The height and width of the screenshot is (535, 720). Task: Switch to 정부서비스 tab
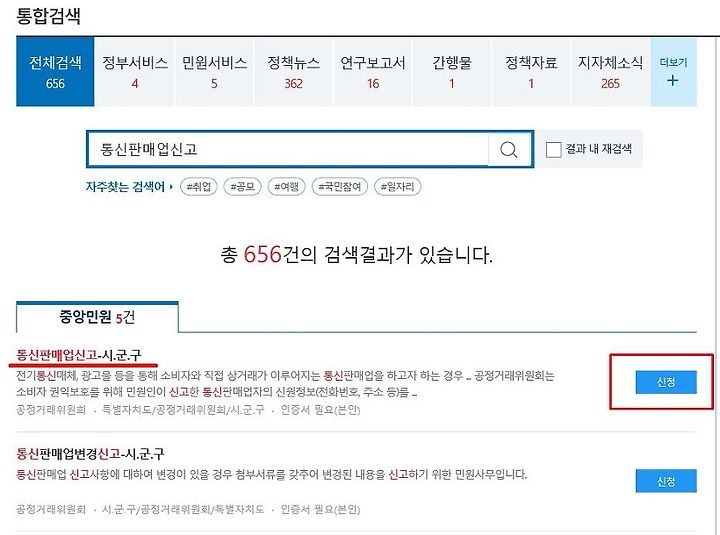(135, 72)
